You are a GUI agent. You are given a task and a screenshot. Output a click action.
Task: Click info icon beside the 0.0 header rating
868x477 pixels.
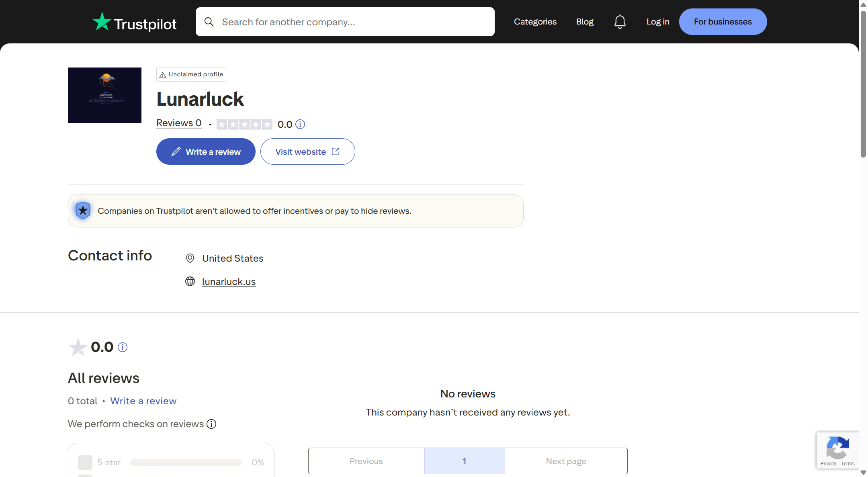[x=300, y=124]
